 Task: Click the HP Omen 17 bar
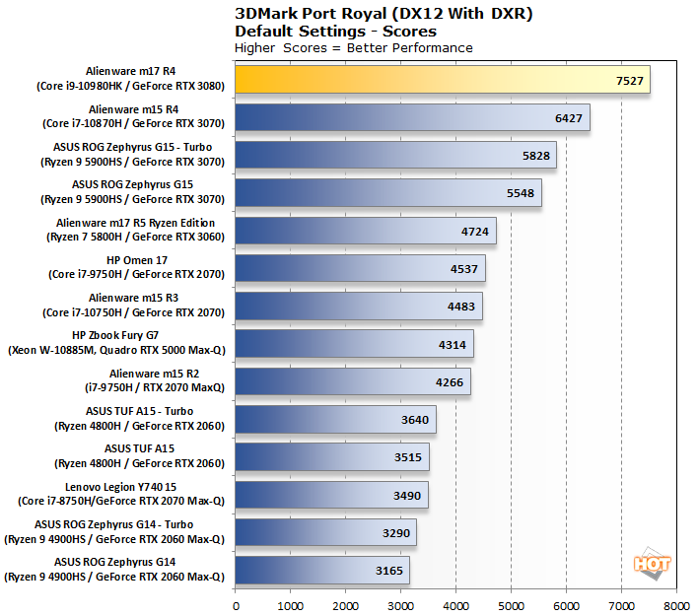click(x=360, y=269)
